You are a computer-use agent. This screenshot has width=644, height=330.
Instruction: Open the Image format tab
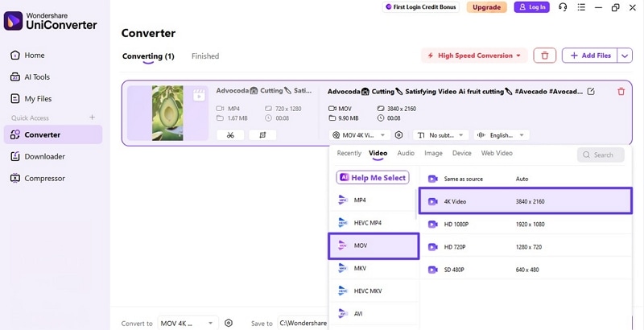tap(433, 153)
